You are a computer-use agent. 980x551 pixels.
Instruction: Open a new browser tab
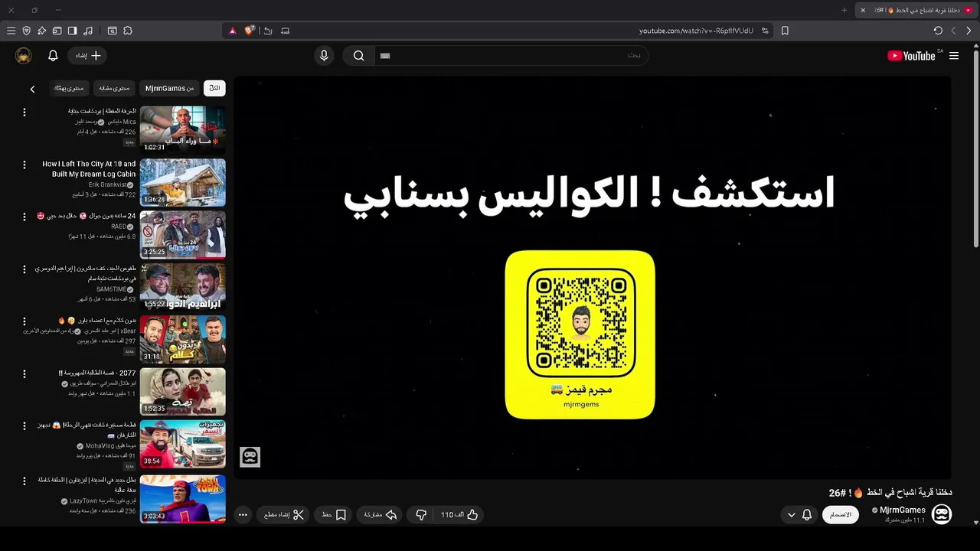844,10
